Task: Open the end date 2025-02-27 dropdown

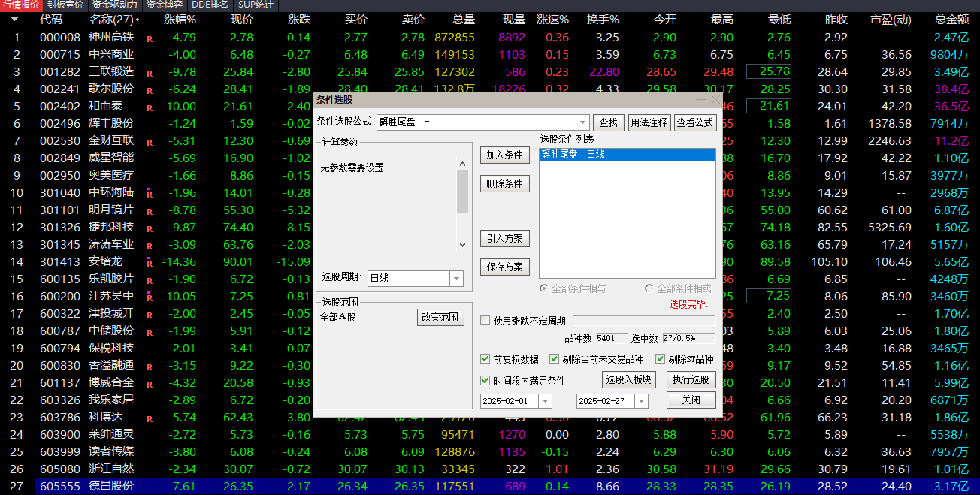Action: tap(641, 401)
